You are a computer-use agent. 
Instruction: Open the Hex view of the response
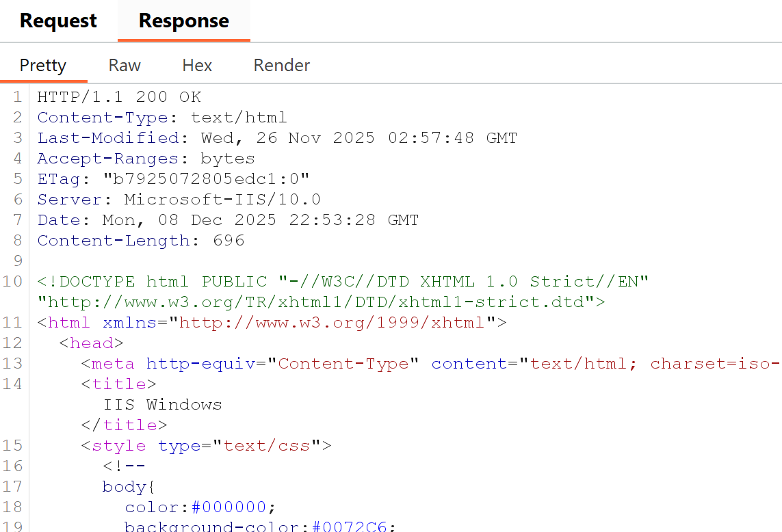coord(196,65)
